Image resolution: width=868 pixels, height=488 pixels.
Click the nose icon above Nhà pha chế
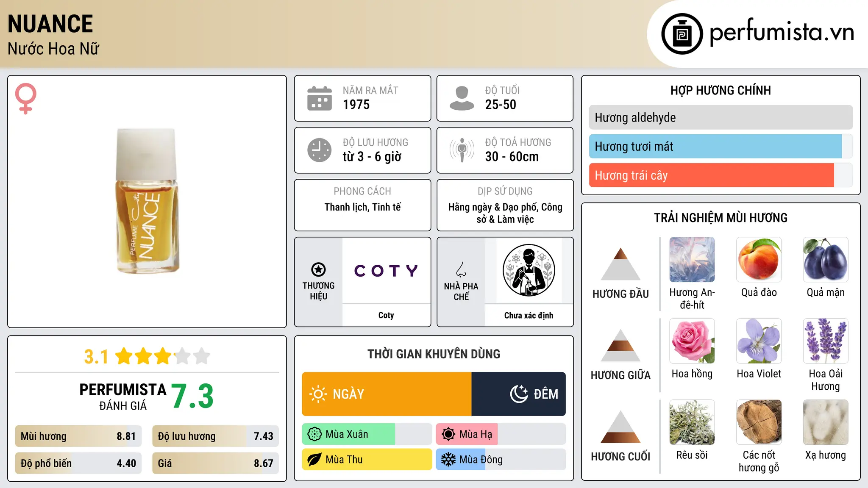(461, 269)
